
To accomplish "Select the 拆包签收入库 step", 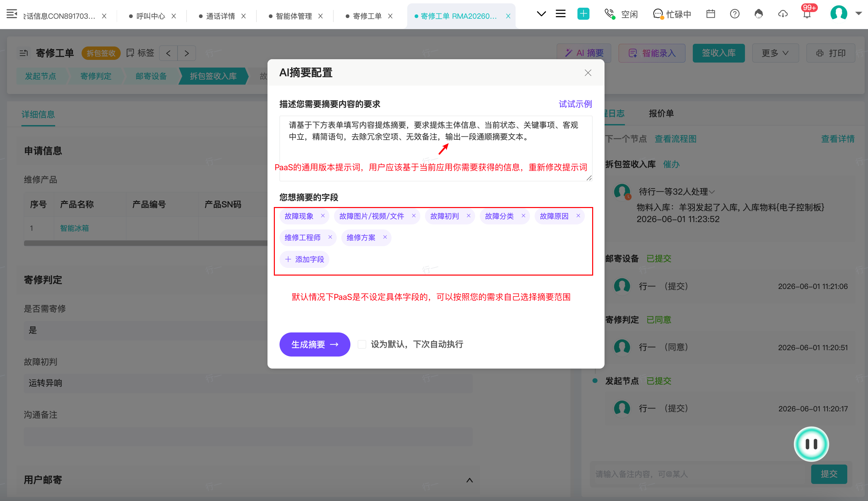I will (x=213, y=76).
